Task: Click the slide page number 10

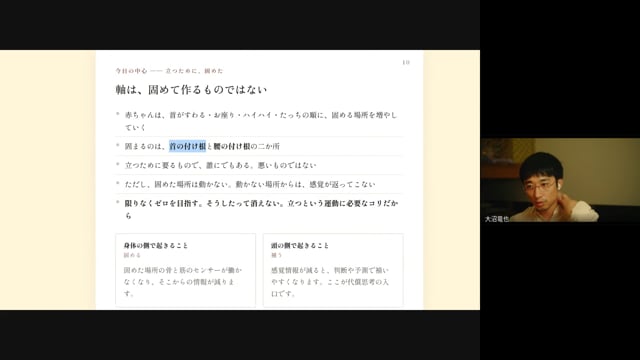Action: (406, 62)
